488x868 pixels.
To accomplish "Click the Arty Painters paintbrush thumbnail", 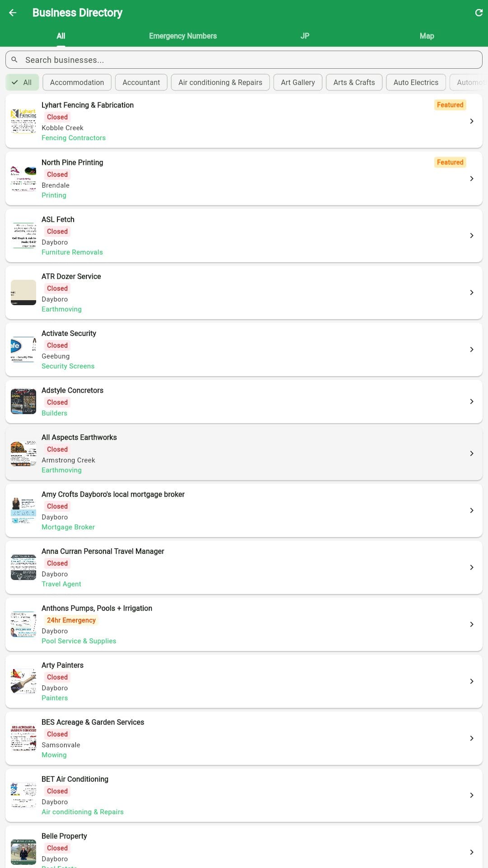I will click(23, 681).
